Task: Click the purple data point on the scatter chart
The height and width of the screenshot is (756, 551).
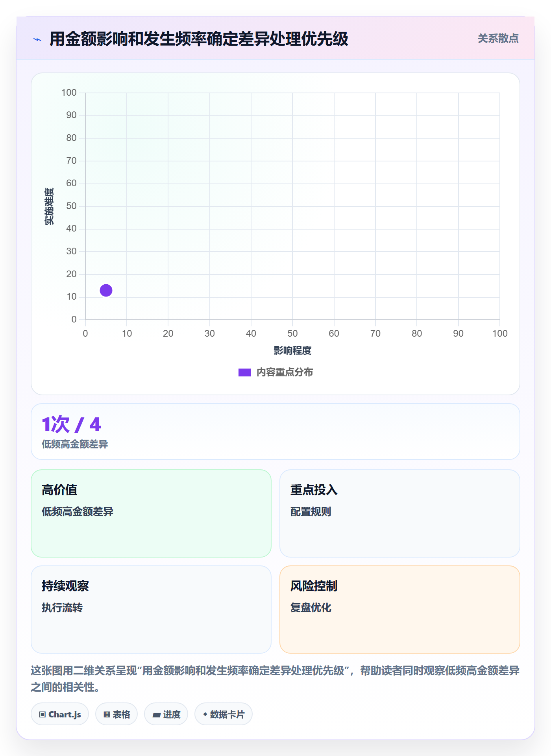Action: [x=106, y=290]
